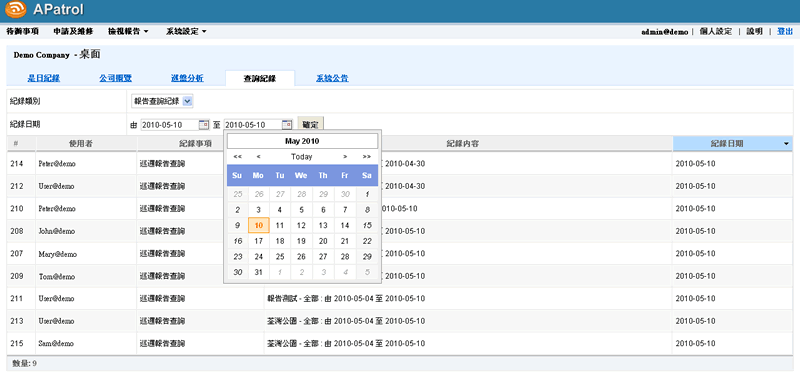Screen dimensions: 800x375
Task: Sort by # column header
Action: [16, 144]
